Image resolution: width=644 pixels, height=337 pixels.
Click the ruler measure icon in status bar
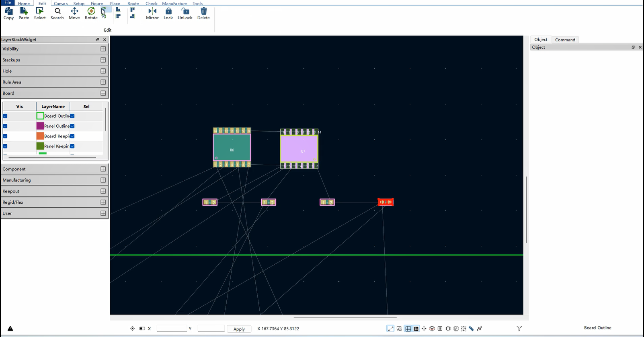coord(471,328)
